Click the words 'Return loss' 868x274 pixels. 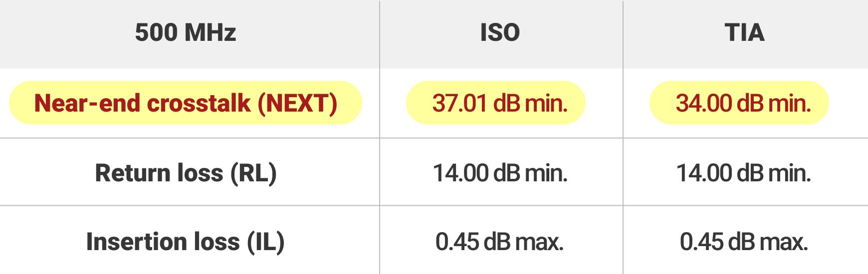pos(159,173)
